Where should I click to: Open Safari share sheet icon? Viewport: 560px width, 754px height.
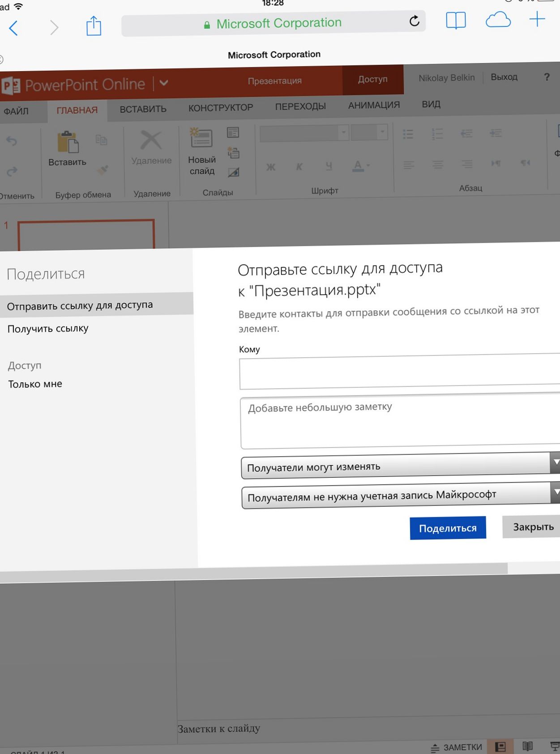tap(94, 26)
